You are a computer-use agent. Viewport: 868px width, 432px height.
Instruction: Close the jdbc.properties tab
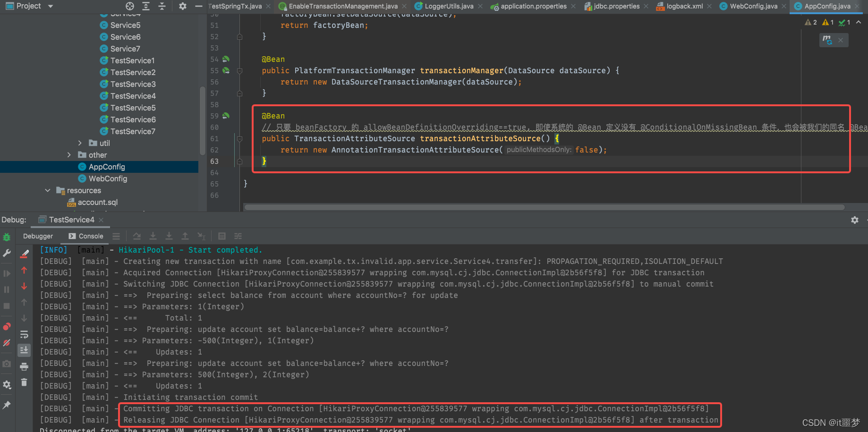click(x=646, y=6)
